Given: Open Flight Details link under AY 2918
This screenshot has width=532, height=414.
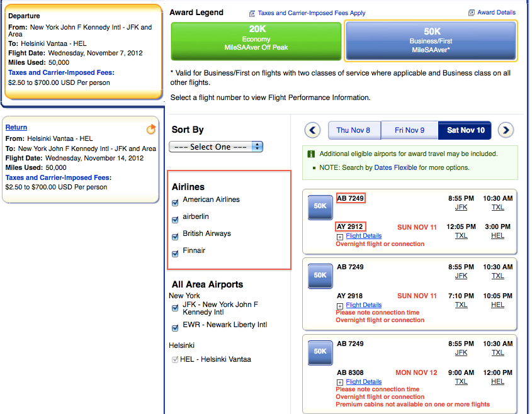Looking at the screenshot, I should click(364, 305).
